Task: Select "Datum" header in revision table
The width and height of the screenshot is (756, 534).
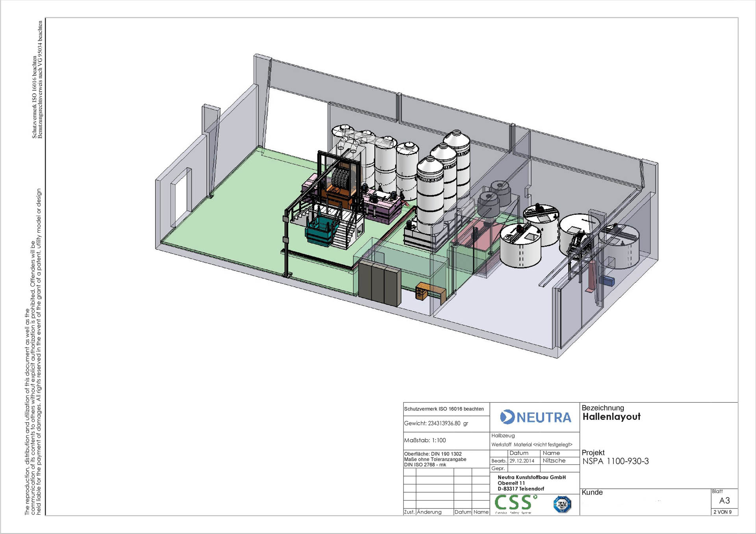Action: tap(463, 512)
